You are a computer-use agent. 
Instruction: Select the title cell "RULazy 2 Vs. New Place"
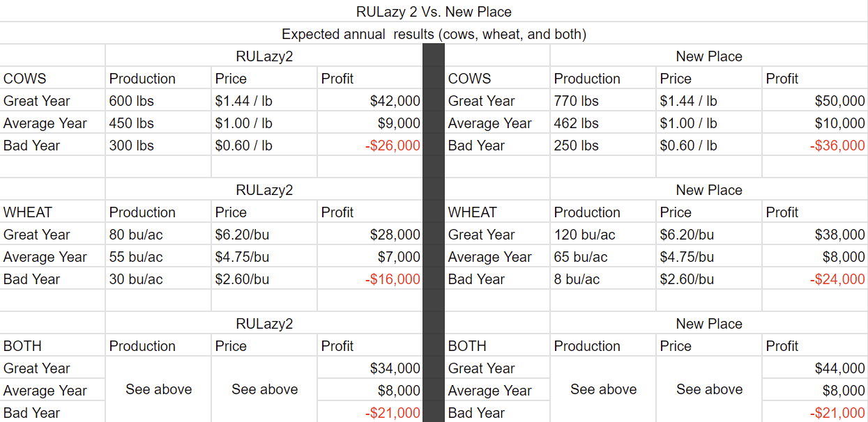click(434, 12)
